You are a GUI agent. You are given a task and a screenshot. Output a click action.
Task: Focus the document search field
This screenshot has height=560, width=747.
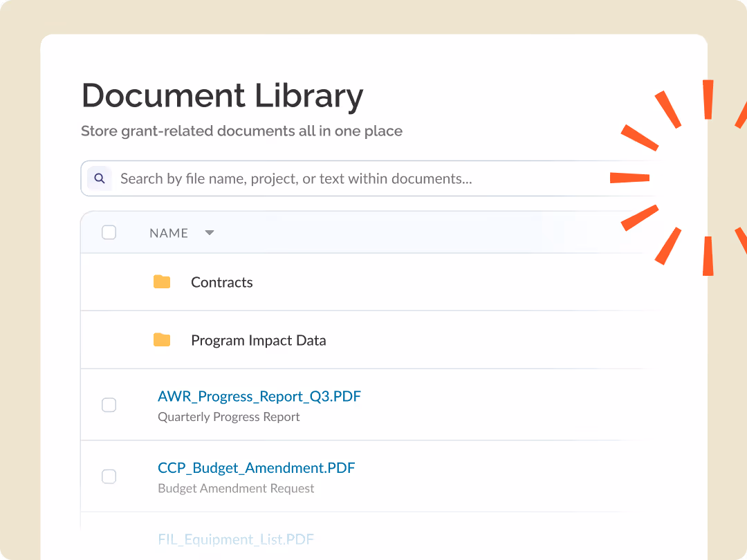click(x=369, y=178)
